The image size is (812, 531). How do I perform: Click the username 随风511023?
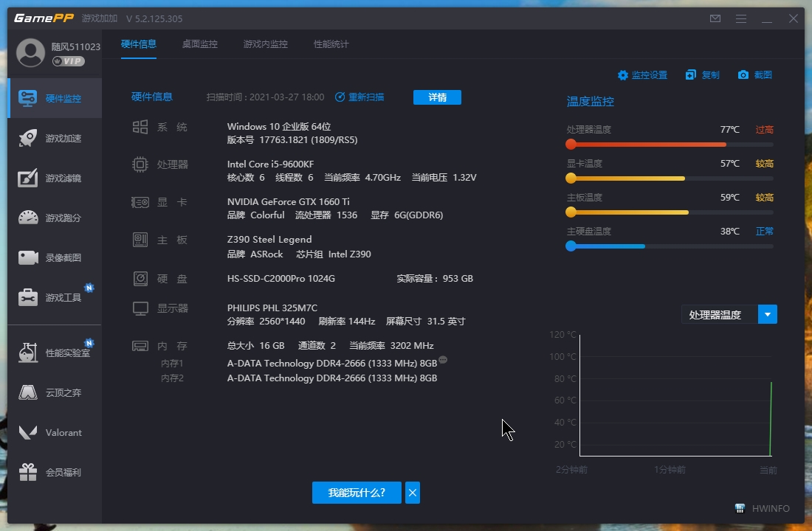(75, 46)
